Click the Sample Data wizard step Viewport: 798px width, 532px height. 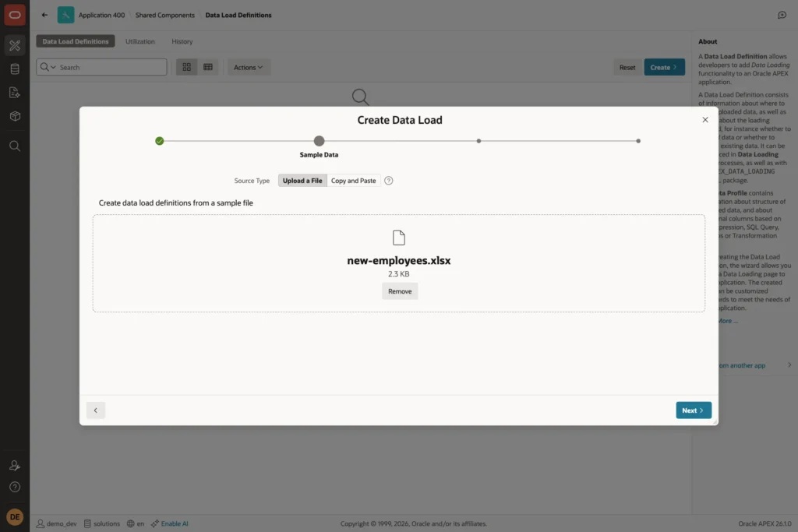tap(319, 141)
